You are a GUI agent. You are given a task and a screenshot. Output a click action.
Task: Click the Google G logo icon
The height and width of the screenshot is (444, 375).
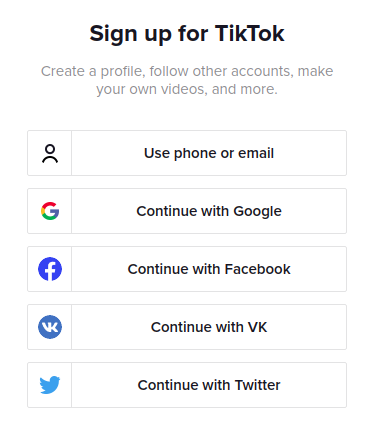click(x=50, y=211)
